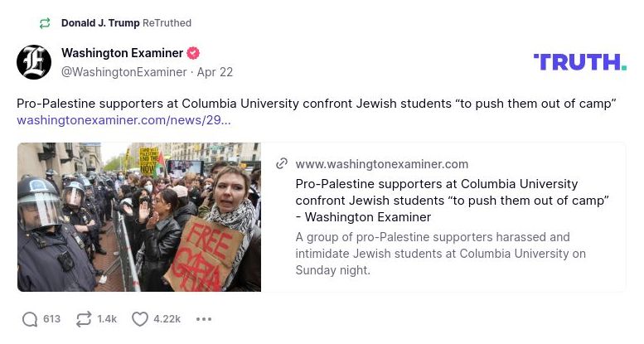644x344 pixels.
Task: Click the green ReTruthed icon above the post
Action: click(44, 23)
